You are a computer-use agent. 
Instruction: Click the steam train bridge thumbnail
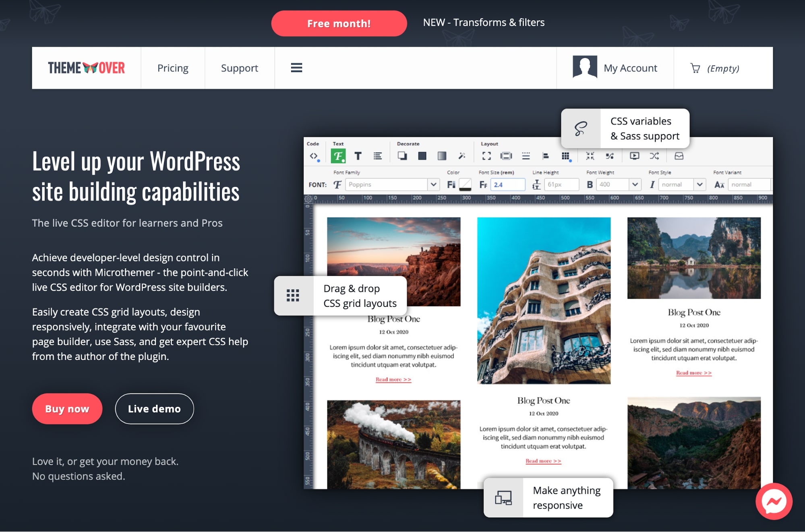click(393, 444)
